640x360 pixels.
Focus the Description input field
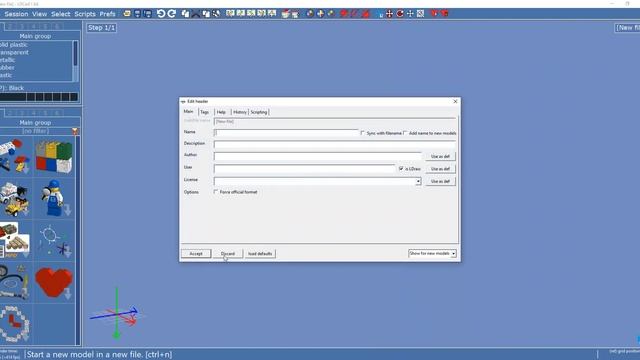coord(335,144)
